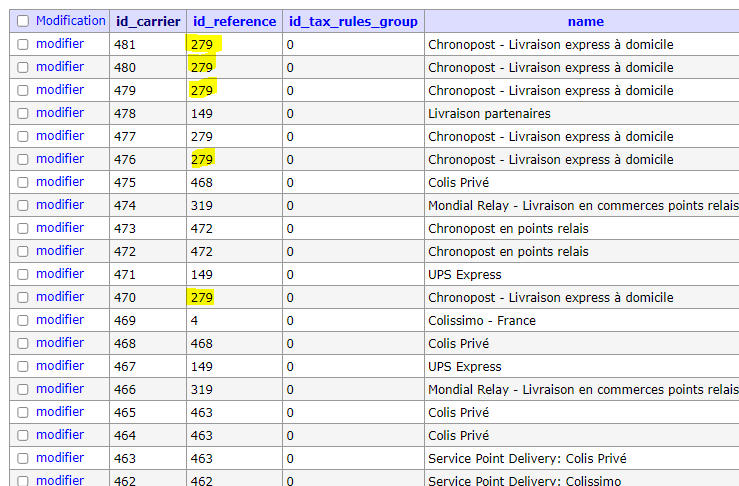This screenshot has width=739, height=486.
Task: Sort by the id_carrier column header
Action: point(148,21)
